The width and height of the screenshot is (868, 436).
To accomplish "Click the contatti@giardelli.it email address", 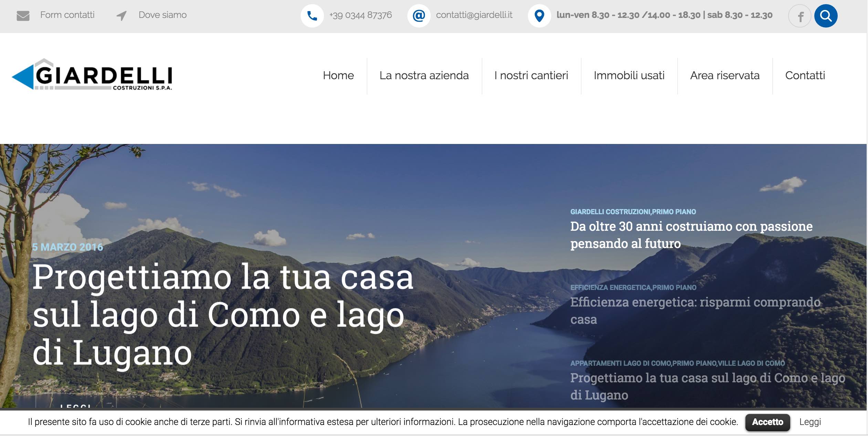I will [474, 15].
